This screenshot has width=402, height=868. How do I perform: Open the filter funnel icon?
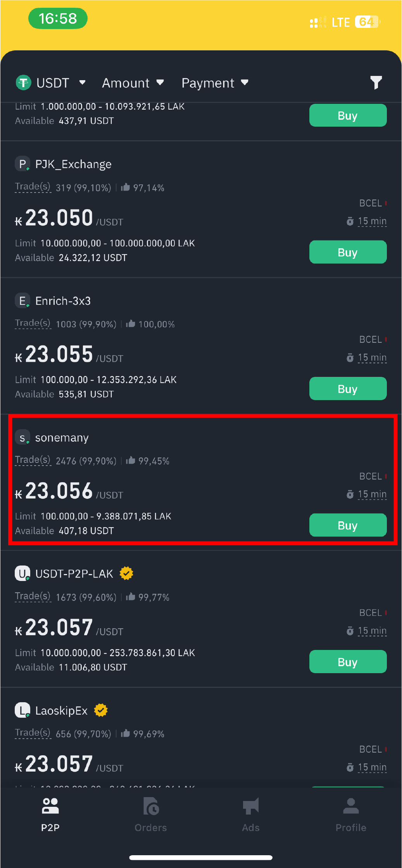point(376,83)
